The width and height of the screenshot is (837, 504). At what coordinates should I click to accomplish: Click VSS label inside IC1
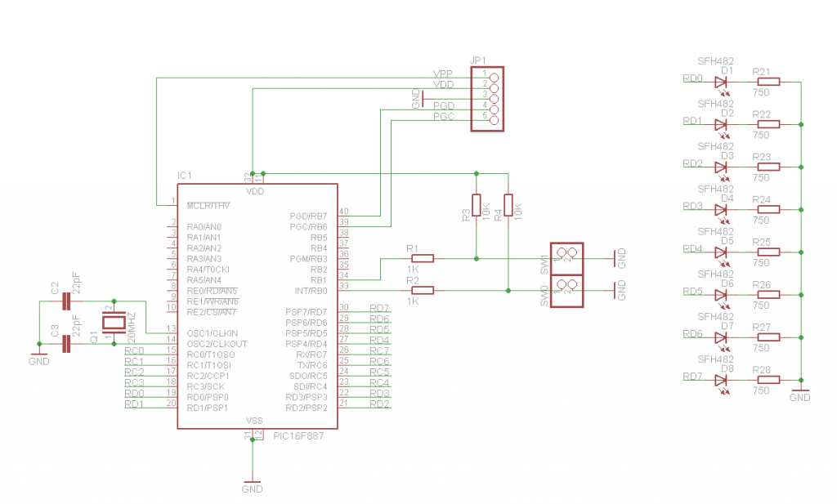point(255,421)
